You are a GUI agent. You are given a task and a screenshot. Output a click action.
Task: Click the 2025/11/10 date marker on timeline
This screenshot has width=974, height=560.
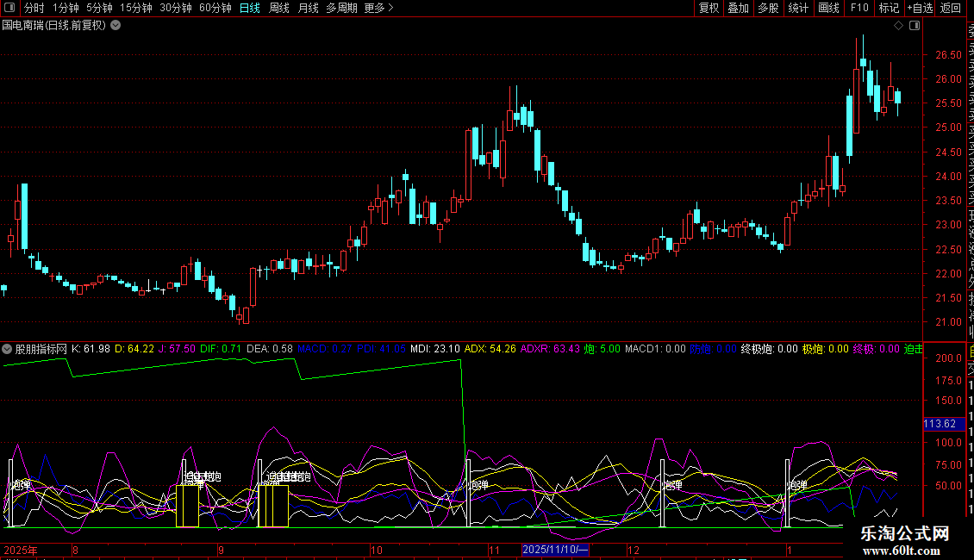(x=555, y=550)
